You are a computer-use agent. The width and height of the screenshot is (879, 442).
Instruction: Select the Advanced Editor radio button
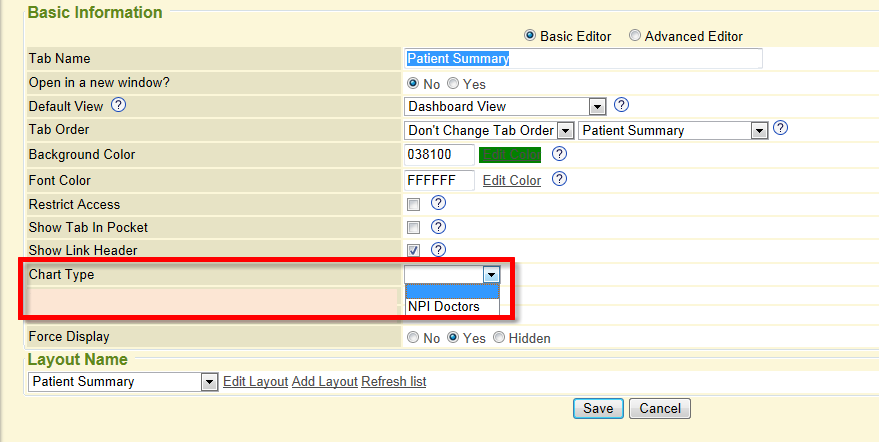click(x=635, y=36)
